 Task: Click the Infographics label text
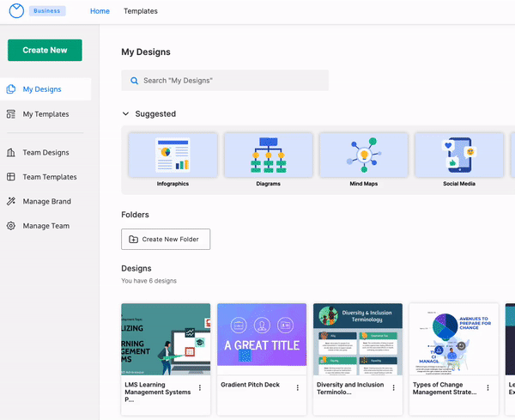(x=173, y=184)
